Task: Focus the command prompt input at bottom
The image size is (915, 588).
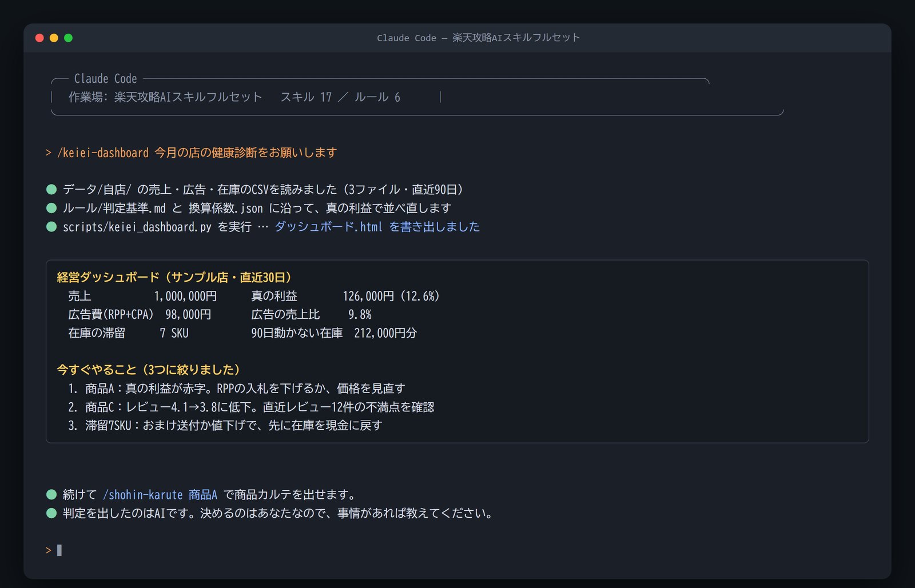Action: point(59,550)
